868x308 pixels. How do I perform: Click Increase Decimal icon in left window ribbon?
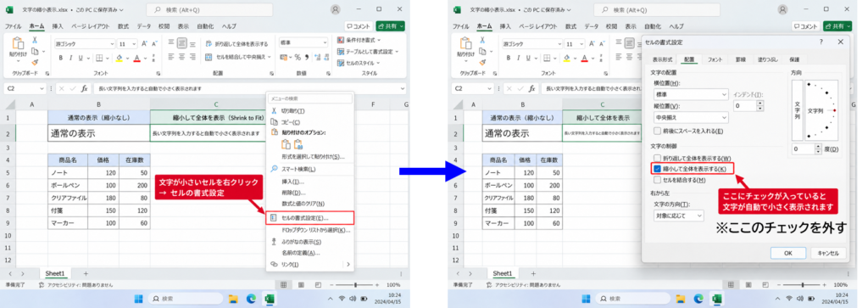click(317, 57)
